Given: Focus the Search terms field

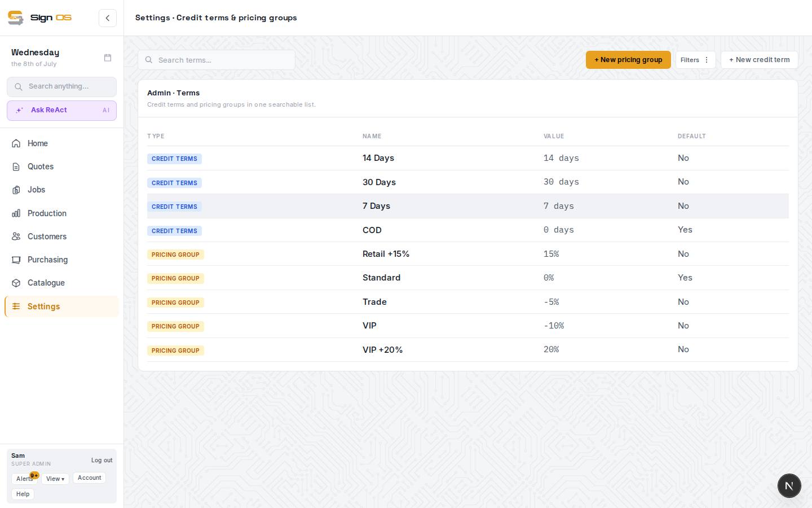Looking at the screenshot, I should click(x=217, y=60).
